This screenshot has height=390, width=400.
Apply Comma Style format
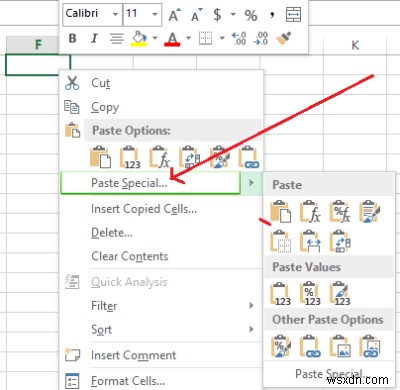tap(272, 15)
